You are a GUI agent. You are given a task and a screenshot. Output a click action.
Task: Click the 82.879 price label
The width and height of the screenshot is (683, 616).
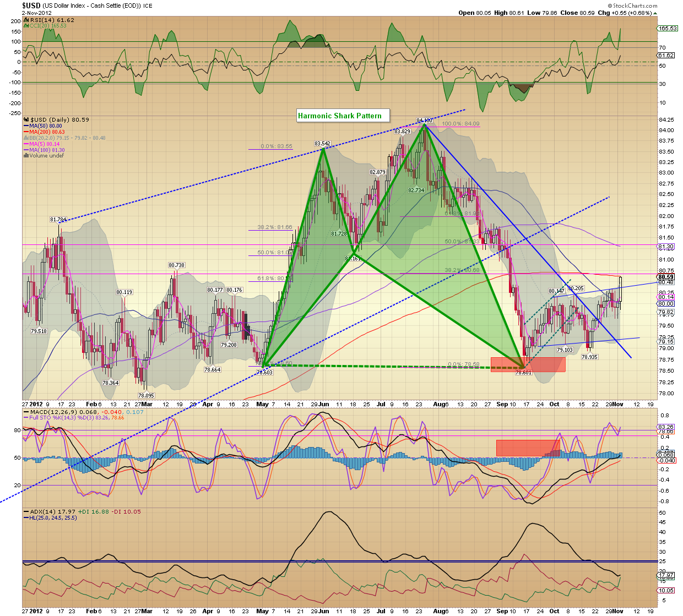click(377, 172)
